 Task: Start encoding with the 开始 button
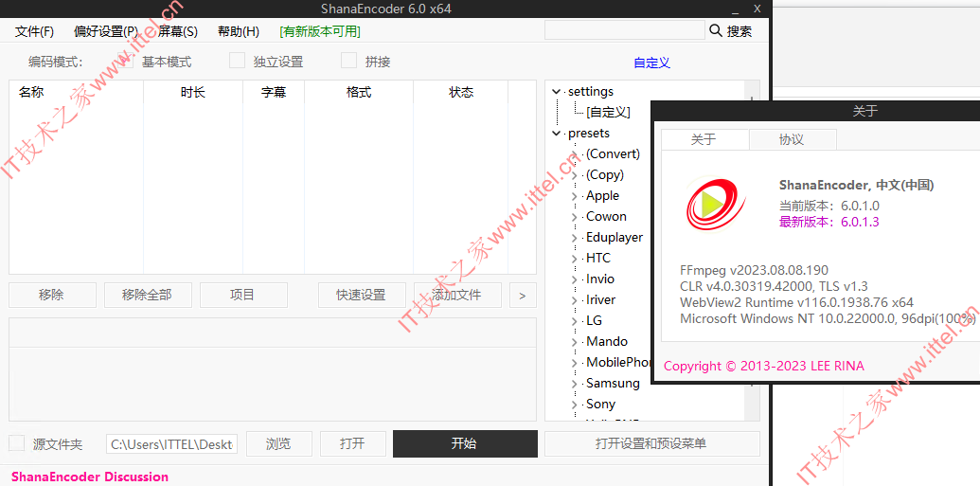tap(465, 443)
